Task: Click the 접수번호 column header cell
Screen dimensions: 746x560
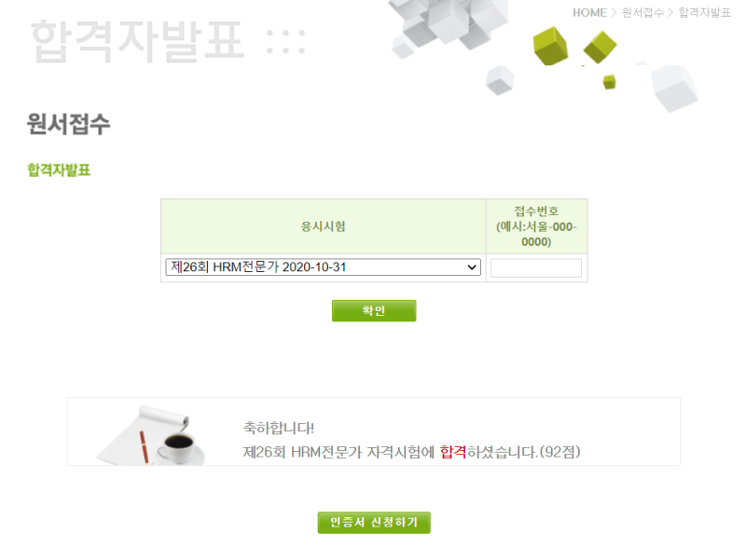Action: tap(536, 226)
